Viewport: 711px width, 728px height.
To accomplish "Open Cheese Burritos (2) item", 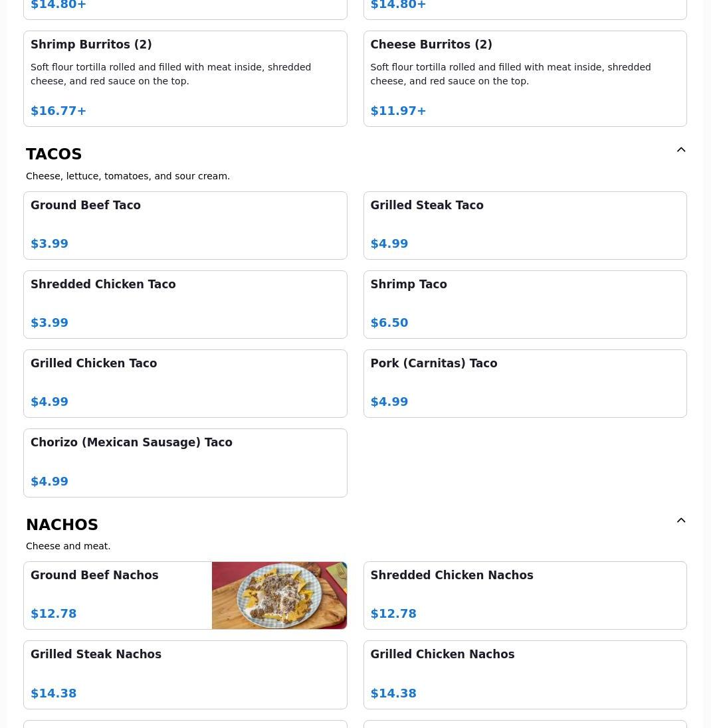I will tap(525, 78).
